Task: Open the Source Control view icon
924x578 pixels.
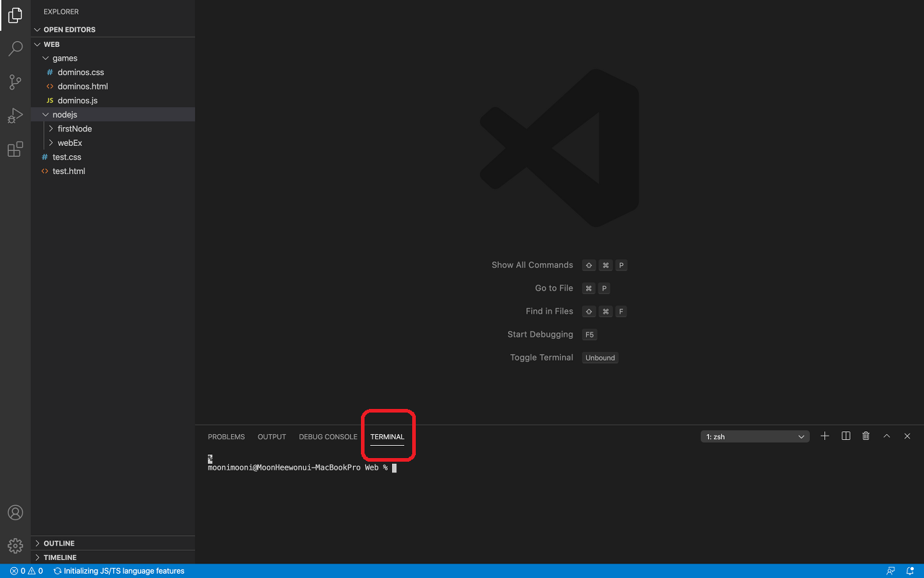Action: click(15, 82)
